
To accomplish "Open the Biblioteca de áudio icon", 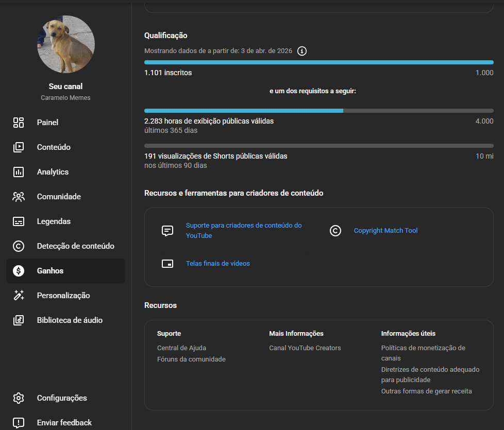I will click(x=19, y=320).
